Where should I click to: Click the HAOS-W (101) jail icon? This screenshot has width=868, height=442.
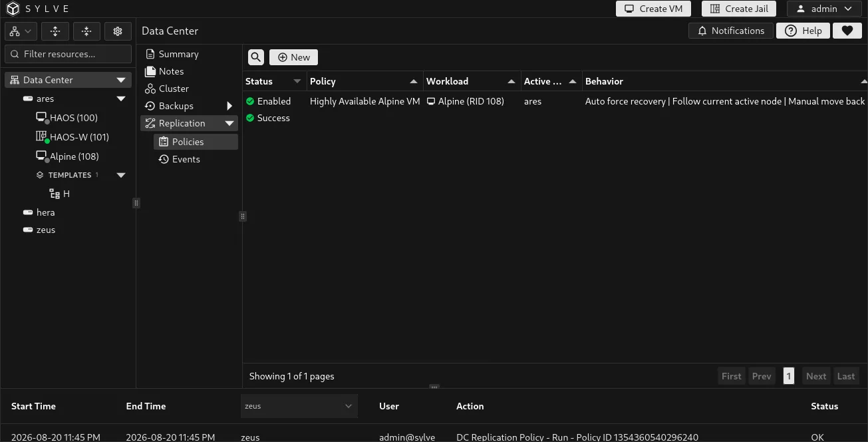coord(41,136)
